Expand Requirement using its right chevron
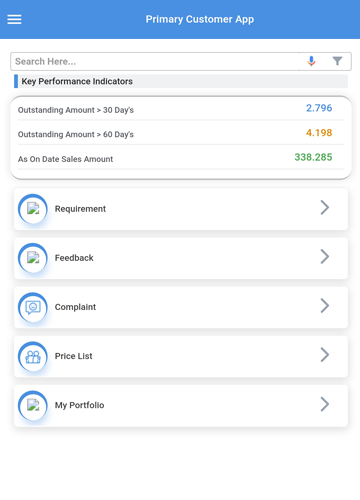 pyautogui.click(x=325, y=207)
